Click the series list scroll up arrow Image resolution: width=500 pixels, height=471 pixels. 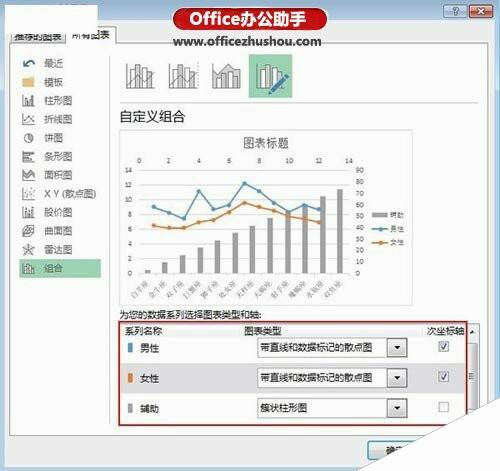click(x=472, y=332)
